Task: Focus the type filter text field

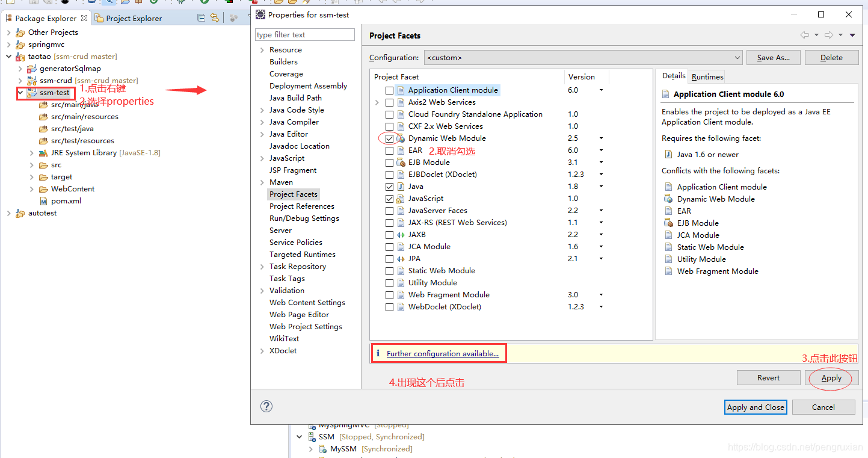Action: [x=305, y=35]
